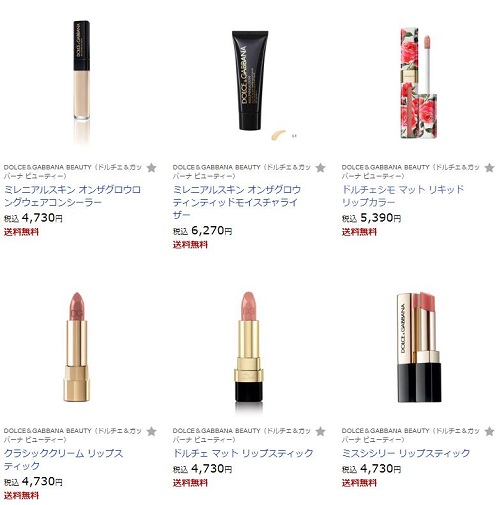Favorite the On The Glow concealer with star
The height and width of the screenshot is (505, 500).
(151, 167)
